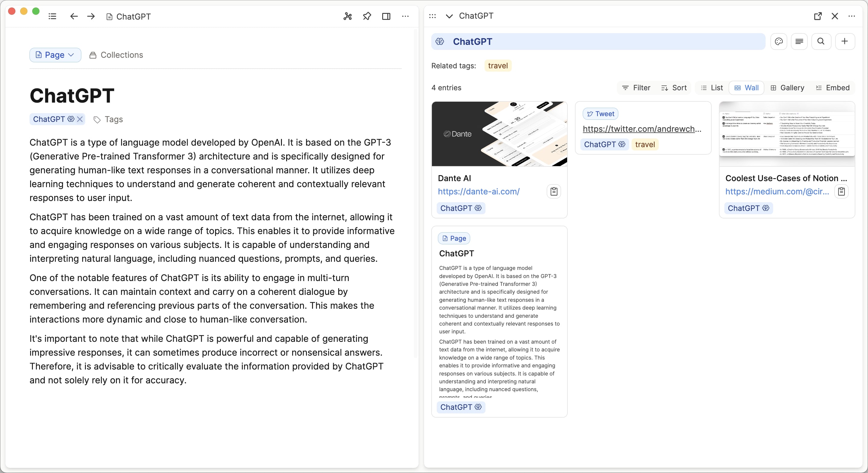Open the Filter options
This screenshot has width=868, height=473.
tap(636, 88)
